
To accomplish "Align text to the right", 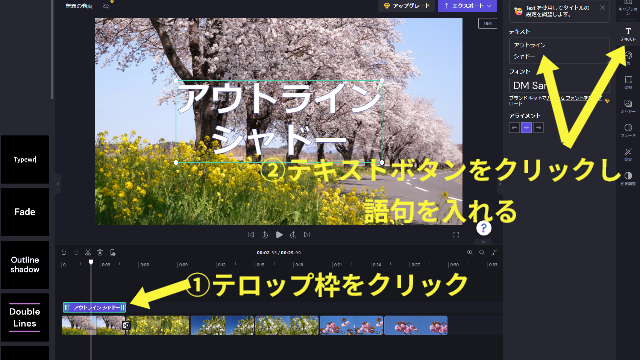I will tap(539, 128).
